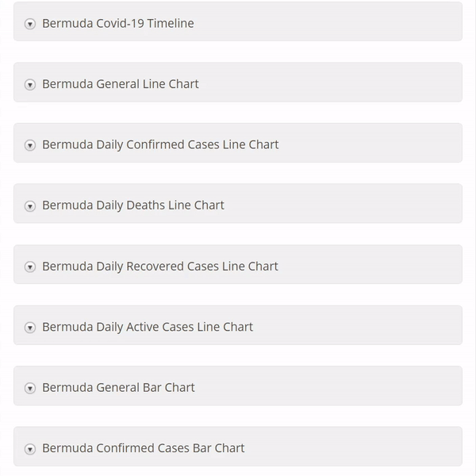Expand Bermuda Daily Recovered Cases Line Chart title
This screenshot has width=476, height=476.
click(x=159, y=266)
